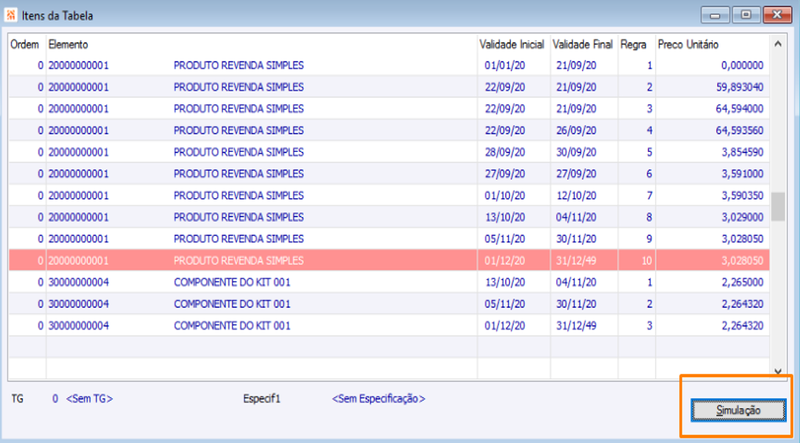Image resolution: width=800 pixels, height=443 pixels.
Task: Select the row with price 59,893040
Action: pos(389,87)
